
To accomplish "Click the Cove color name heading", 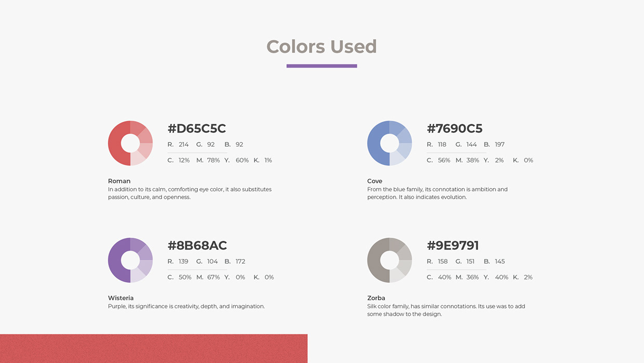I will click(374, 181).
